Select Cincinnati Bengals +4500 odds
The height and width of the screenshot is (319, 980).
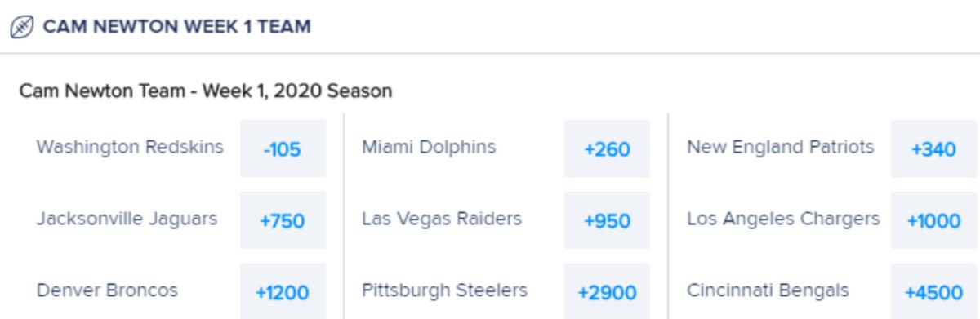(933, 291)
